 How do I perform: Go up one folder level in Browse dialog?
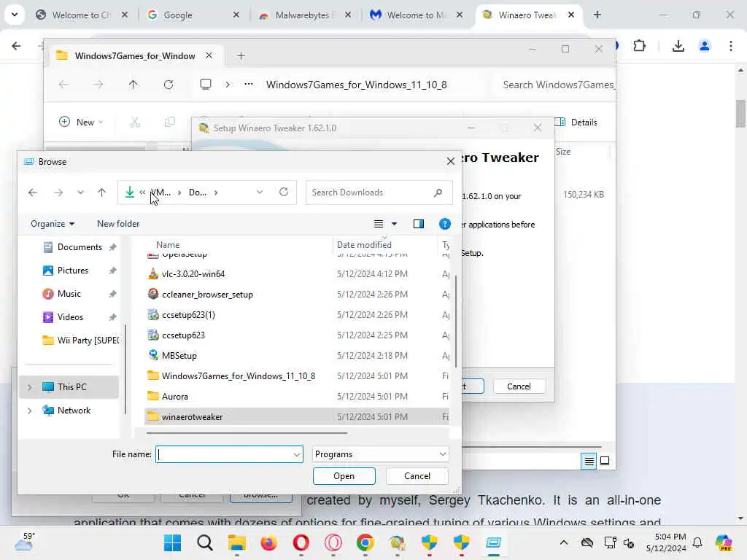101,192
